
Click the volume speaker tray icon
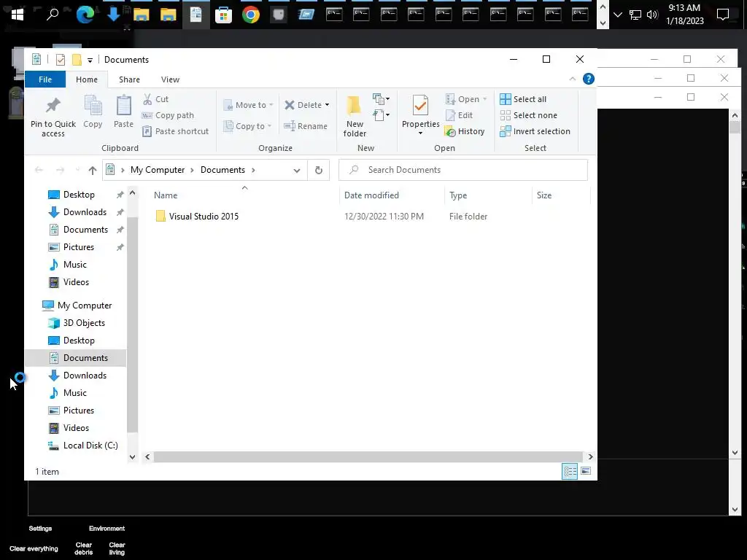tap(652, 15)
